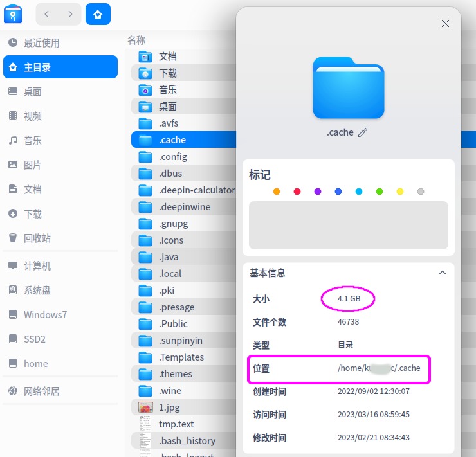Select the 下载 folder in file list

184,73
